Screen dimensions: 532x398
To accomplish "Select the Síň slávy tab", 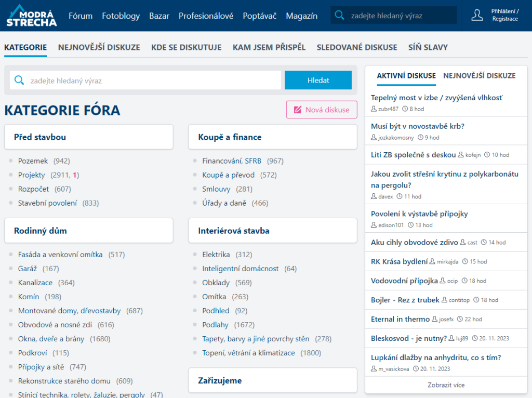I will tap(428, 47).
